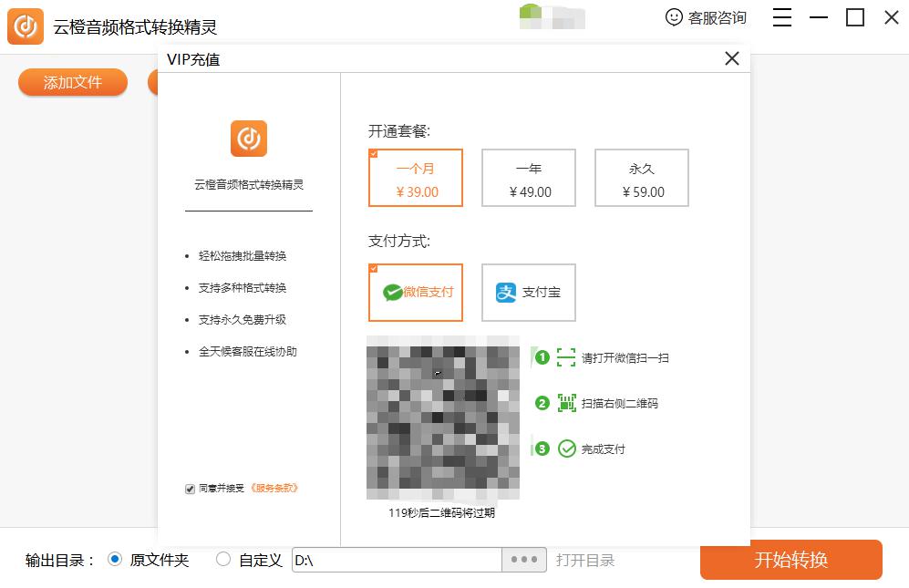This screenshot has height=588, width=909.
Task: Click the orange app logo in title bar
Action: (x=26, y=26)
